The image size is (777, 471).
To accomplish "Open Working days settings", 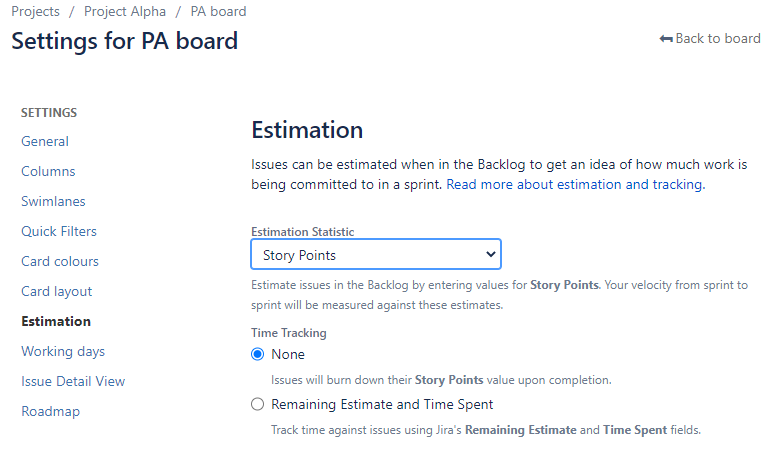I will click(x=63, y=351).
